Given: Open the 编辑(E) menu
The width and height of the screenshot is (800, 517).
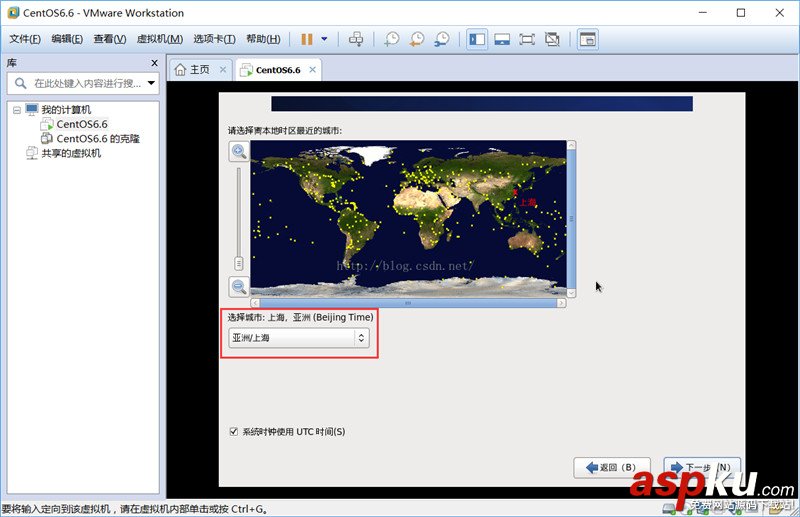Looking at the screenshot, I should point(67,39).
